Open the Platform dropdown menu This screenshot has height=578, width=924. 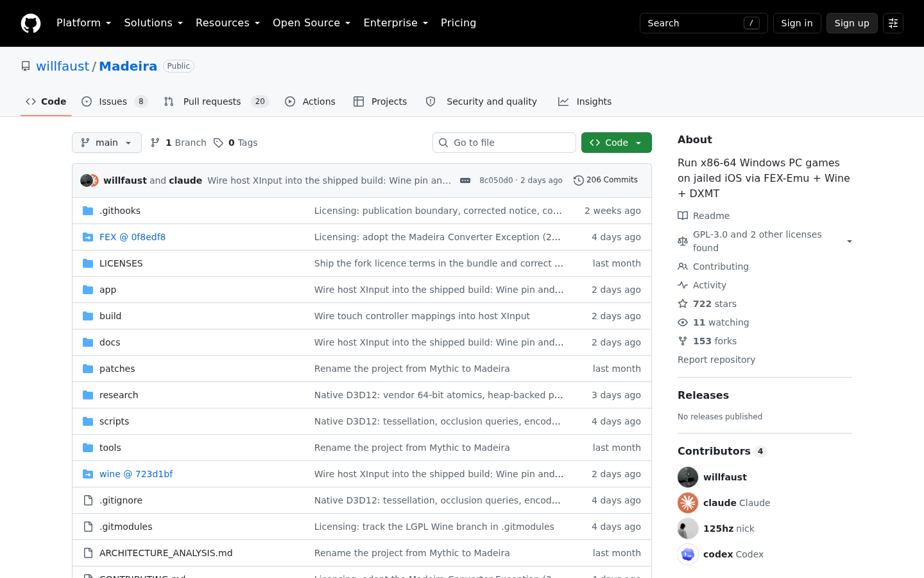click(83, 23)
